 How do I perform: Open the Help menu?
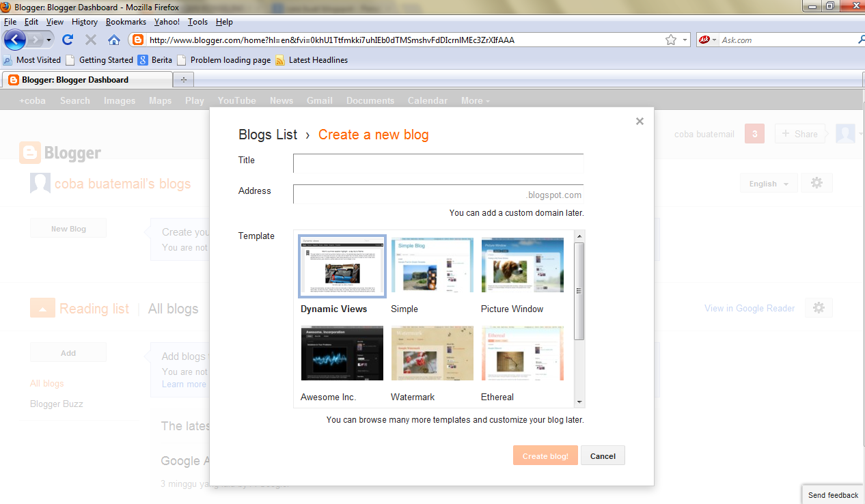[224, 22]
